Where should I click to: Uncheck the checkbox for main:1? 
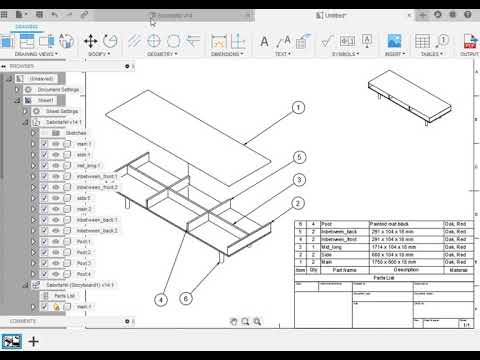[44, 144]
